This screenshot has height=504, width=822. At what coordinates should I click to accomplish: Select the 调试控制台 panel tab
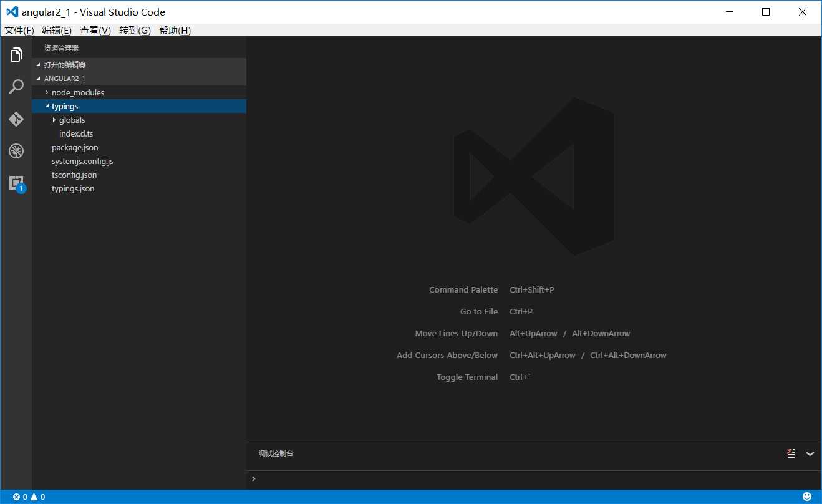click(x=276, y=453)
